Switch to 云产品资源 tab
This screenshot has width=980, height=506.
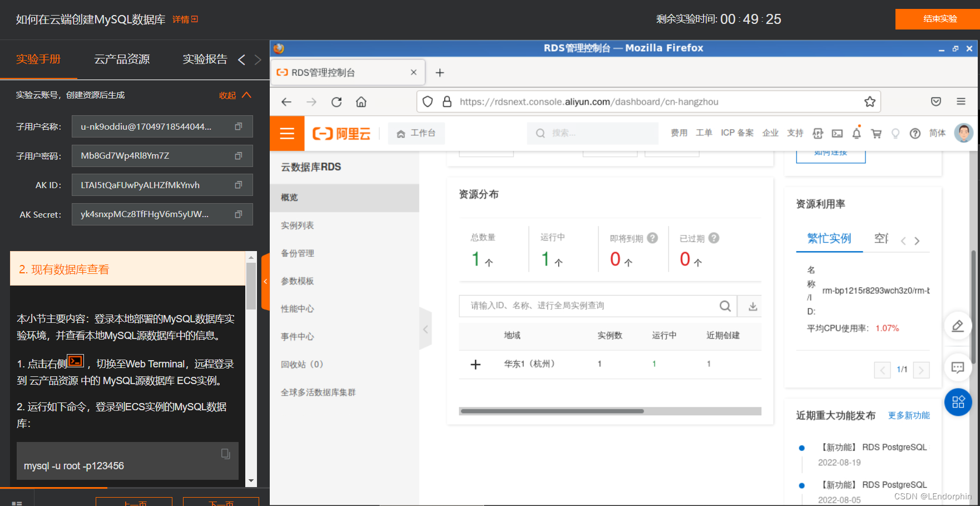(x=122, y=59)
